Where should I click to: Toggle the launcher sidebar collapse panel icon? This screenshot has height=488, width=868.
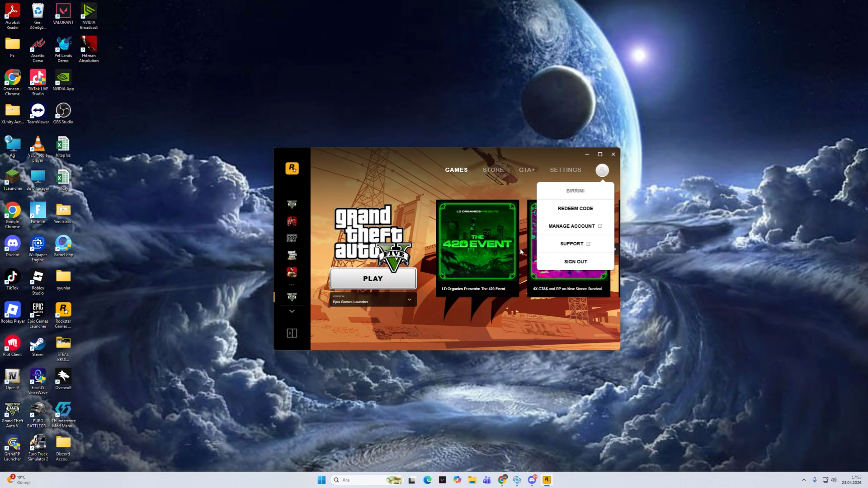292,333
